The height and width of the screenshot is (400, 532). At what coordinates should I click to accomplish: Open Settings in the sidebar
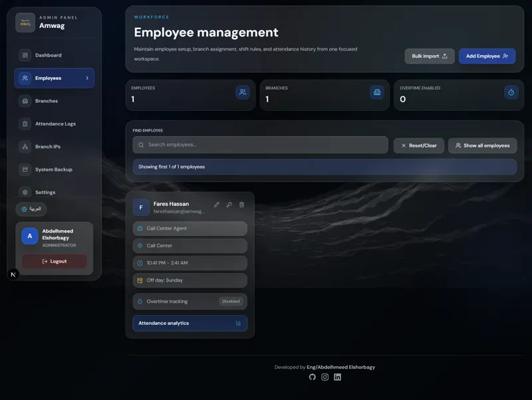pos(54,192)
